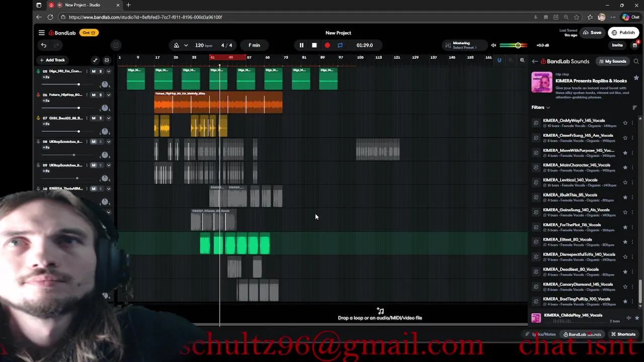
Task: Start recording with the red record button
Action: [328, 45]
